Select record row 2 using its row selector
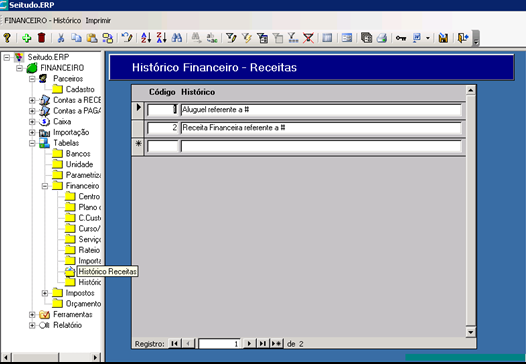The height and width of the screenshot is (364, 526). pos(138,128)
